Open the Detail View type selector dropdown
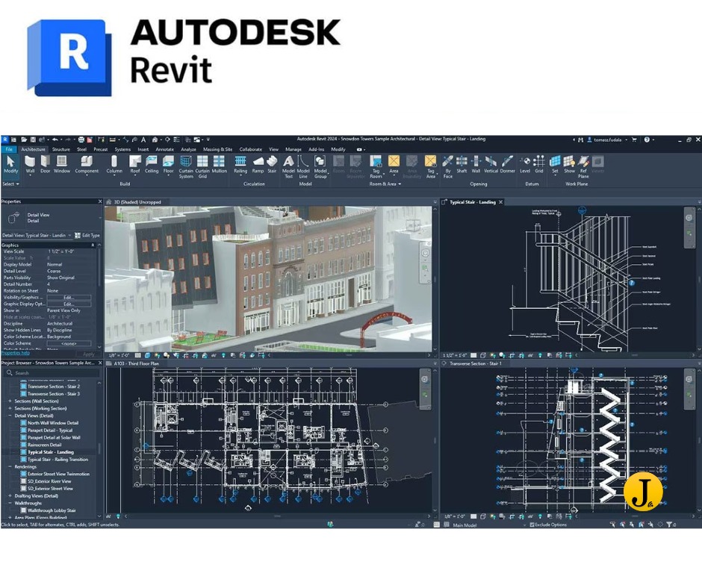 coord(70,235)
